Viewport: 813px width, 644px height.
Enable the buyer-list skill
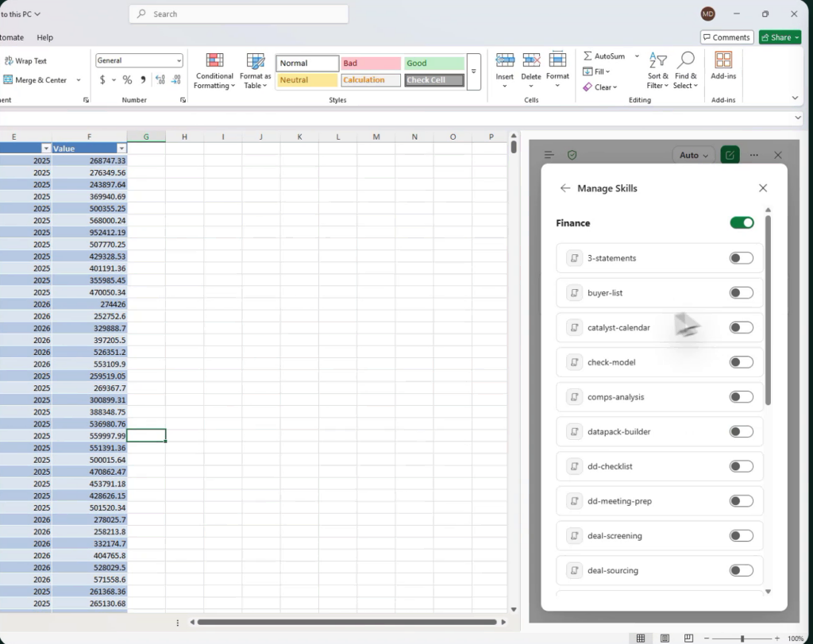click(x=742, y=293)
